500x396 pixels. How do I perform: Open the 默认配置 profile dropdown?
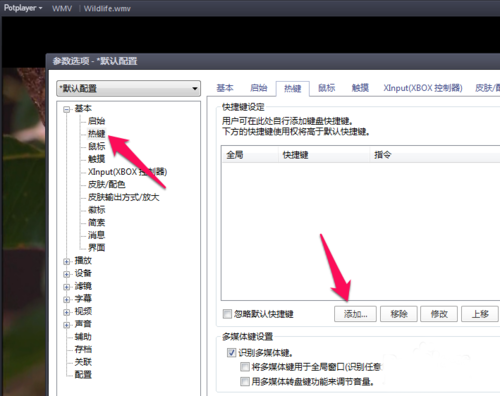pos(128,88)
